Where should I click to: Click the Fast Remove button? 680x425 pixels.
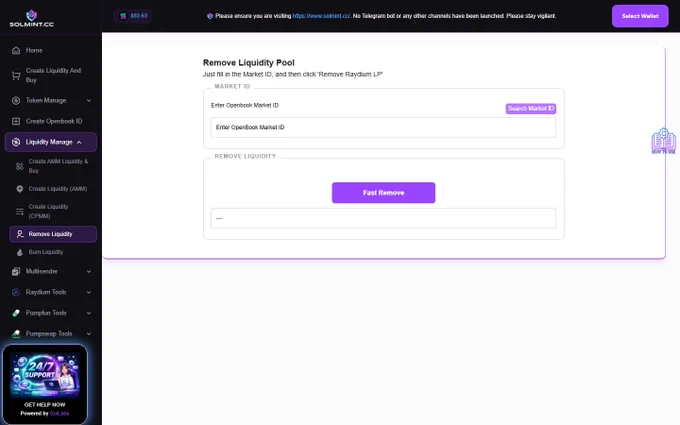click(x=383, y=193)
